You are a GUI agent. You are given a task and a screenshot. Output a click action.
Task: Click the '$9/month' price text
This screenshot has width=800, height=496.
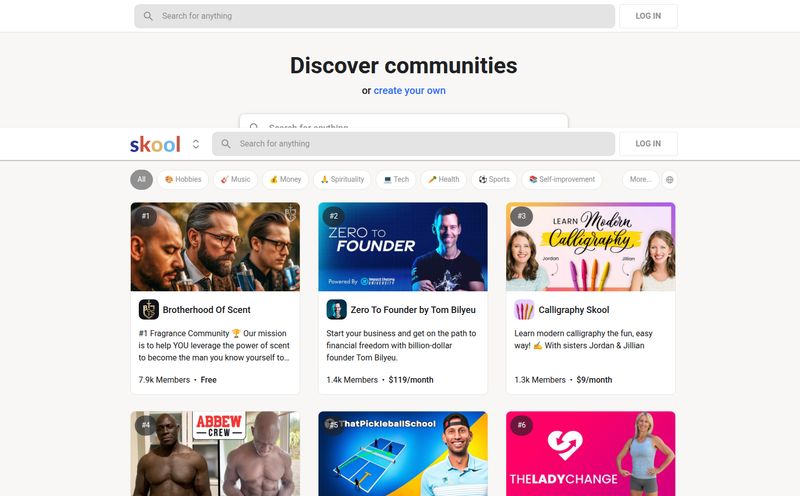pyautogui.click(x=594, y=380)
